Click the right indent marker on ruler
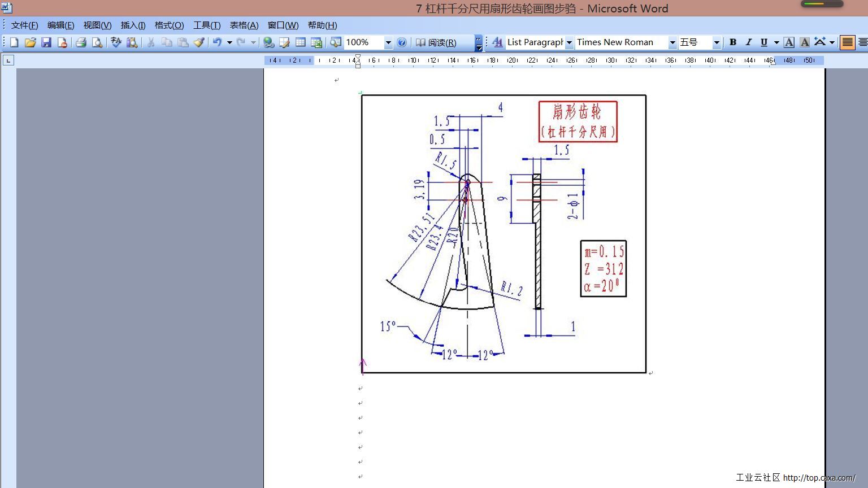868x488 pixels. coord(773,62)
